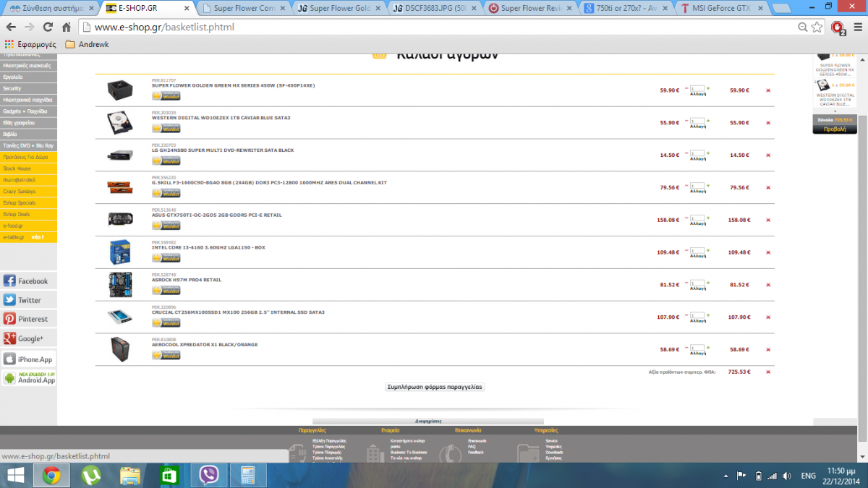Switch to the DSCF3683.JPG tab

(x=435, y=8)
